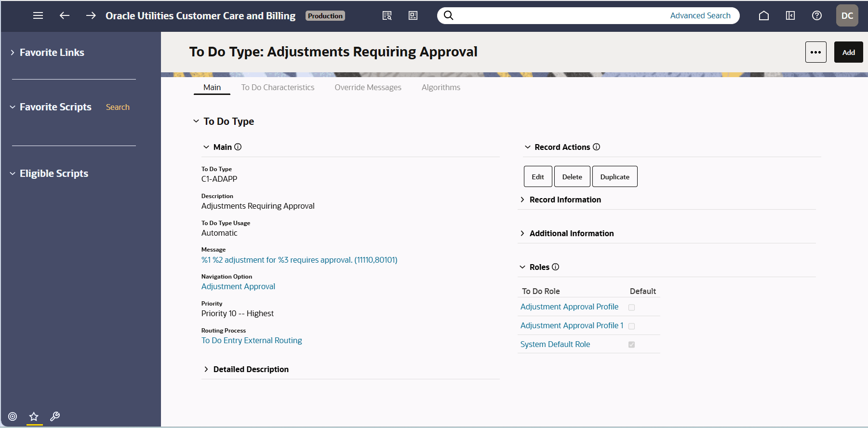Collapse the Record Actions section
Image resolution: width=868 pixels, height=428 pixels.
[x=528, y=147]
